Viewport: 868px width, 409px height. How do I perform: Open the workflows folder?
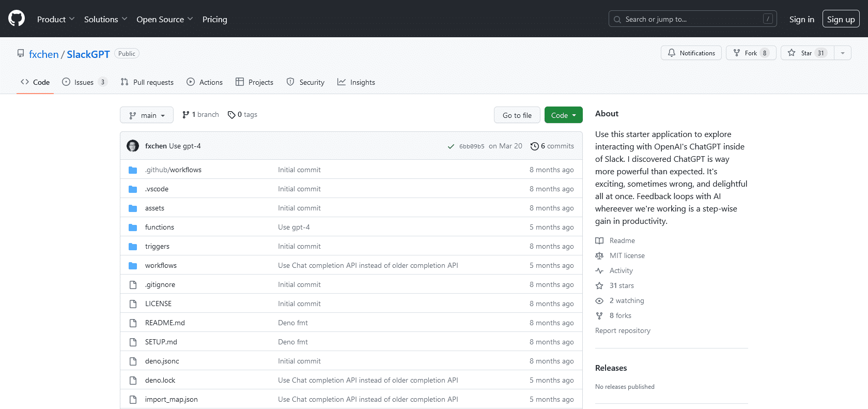point(161,265)
